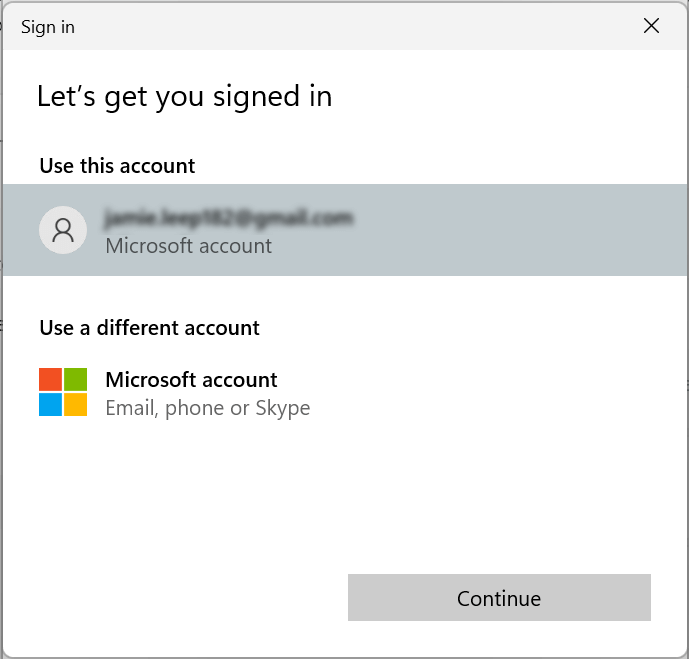The height and width of the screenshot is (659, 689).
Task: Click 'Microsoft account' subtitle under the email
Action: point(188,245)
